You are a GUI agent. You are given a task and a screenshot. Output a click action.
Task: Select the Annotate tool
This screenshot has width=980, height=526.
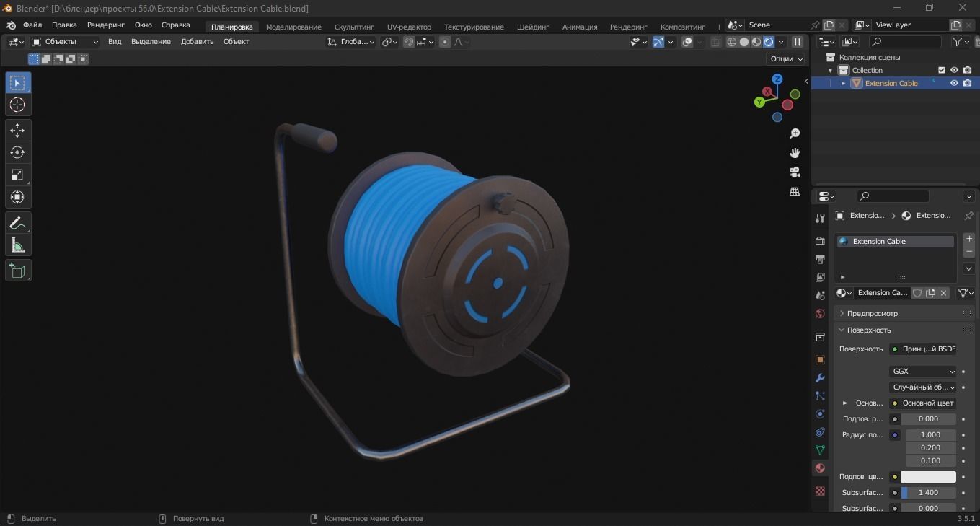point(17,223)
